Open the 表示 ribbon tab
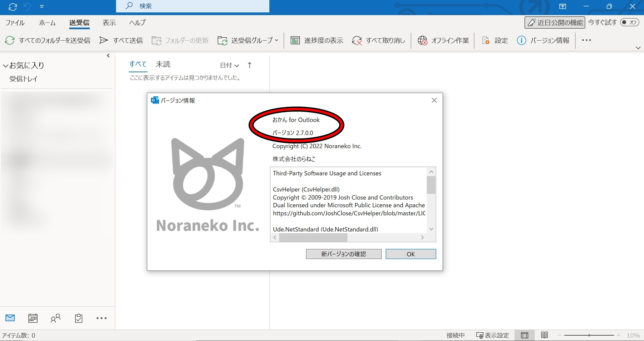The height and width of the screenshot is (341, 644). click(x=109, y=23)
